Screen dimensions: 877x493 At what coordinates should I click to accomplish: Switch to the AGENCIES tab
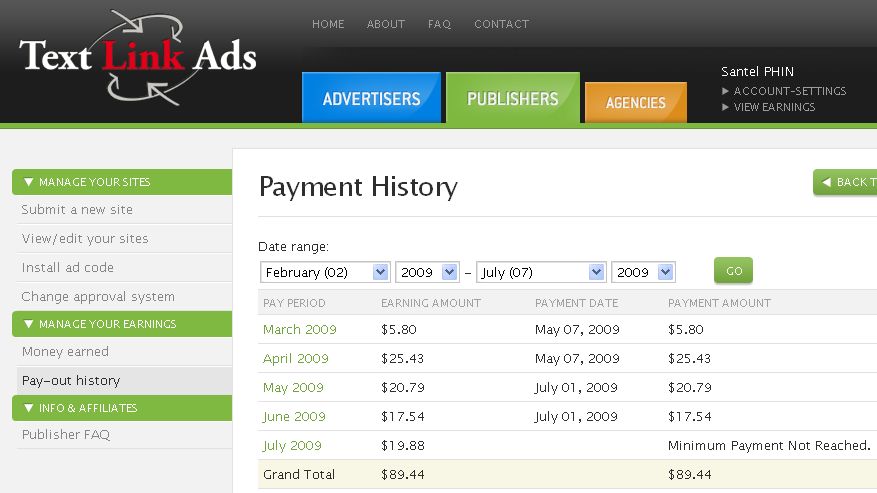pyautogui.click(x=636, y=102)
